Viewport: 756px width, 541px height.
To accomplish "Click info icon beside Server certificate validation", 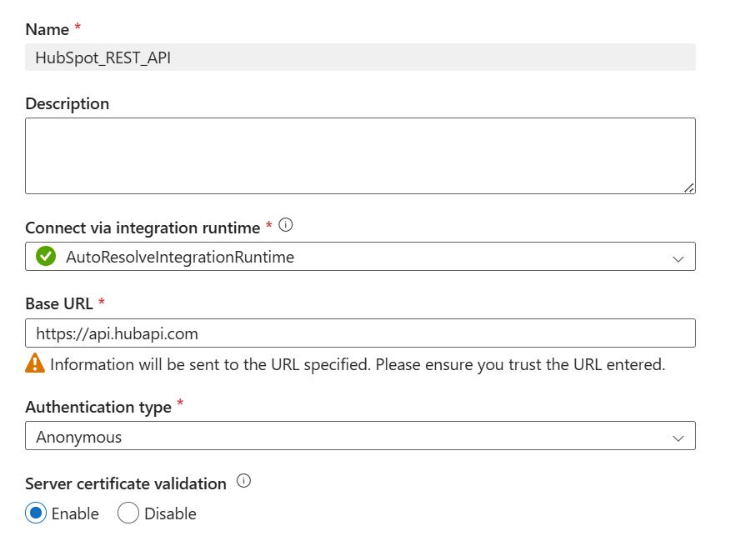I will point(244,481).
